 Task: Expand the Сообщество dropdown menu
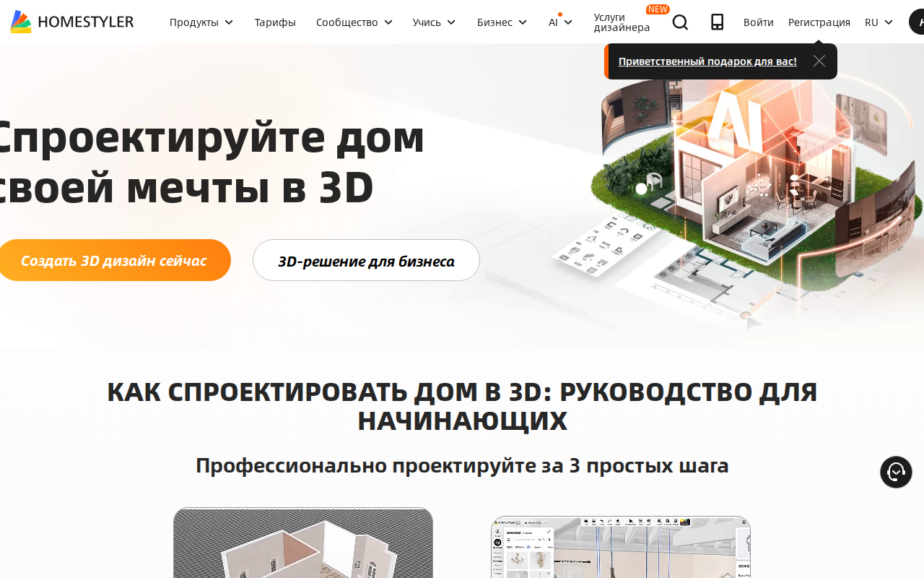click(x=354, y=22)
